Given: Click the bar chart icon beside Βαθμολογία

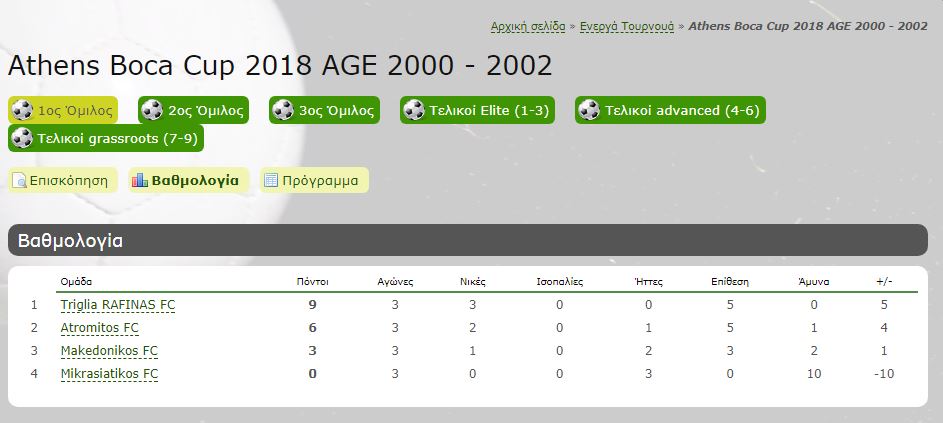Looking at the screenshot, I should 140,181.
